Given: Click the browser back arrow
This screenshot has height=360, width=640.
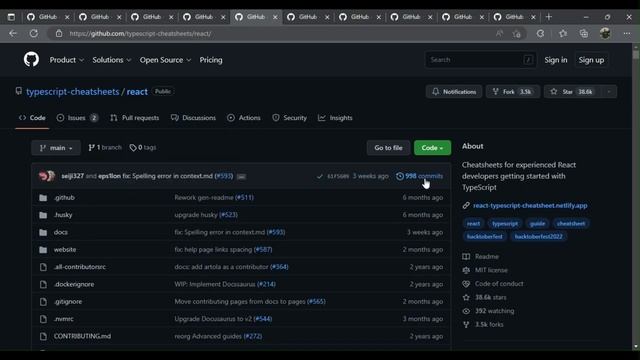Looking at the screenshot, I should point(13,33).
